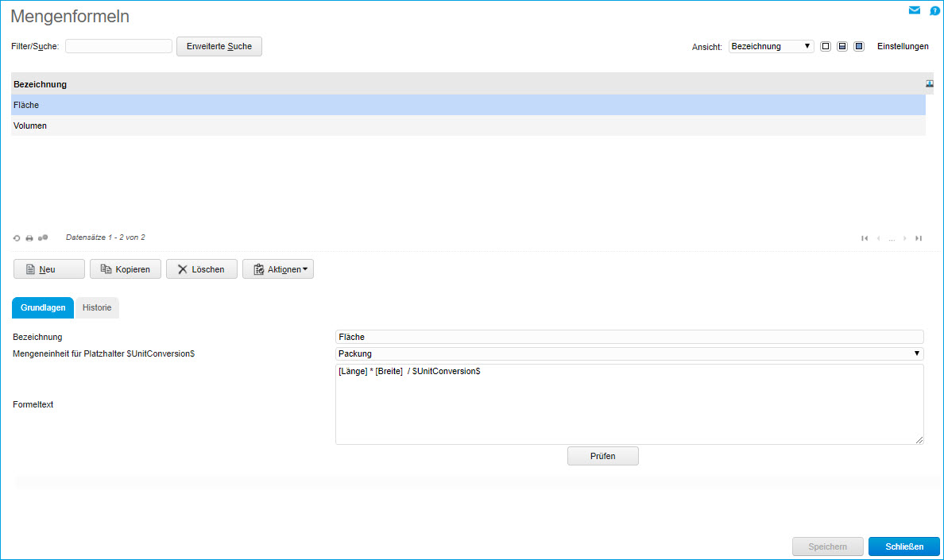Open the Aktionen dropdown menu
Image resolution: width=944 pixels, height=560 pixels.
click(x=278, y=269)
